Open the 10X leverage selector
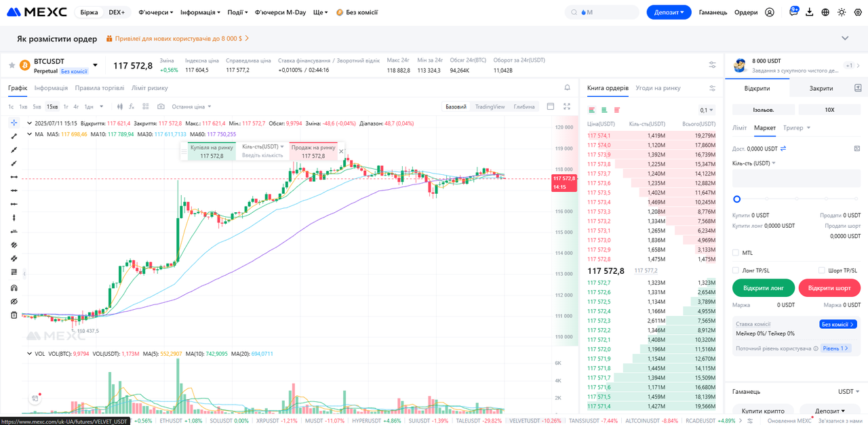 point(829,109)
